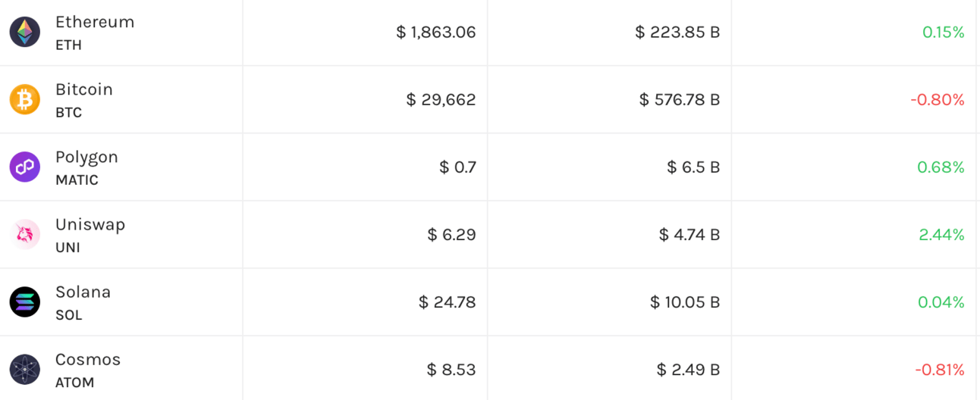
Task: Click the black Solana logo icon
Action: 25,302
